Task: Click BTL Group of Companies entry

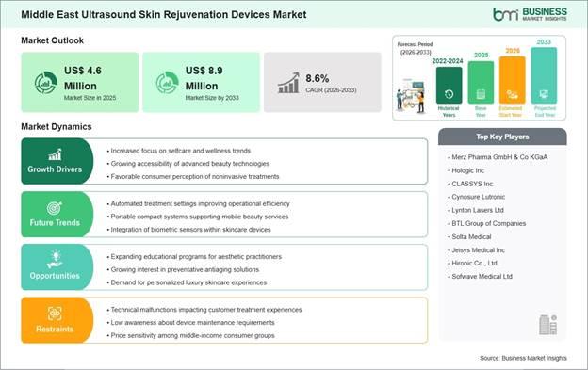Action: tap(487, 223)
